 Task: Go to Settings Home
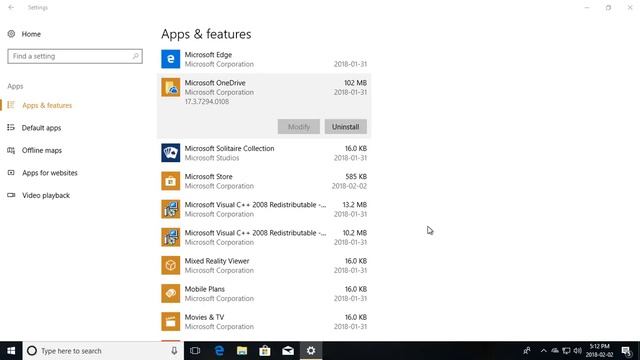pos(31,34)
